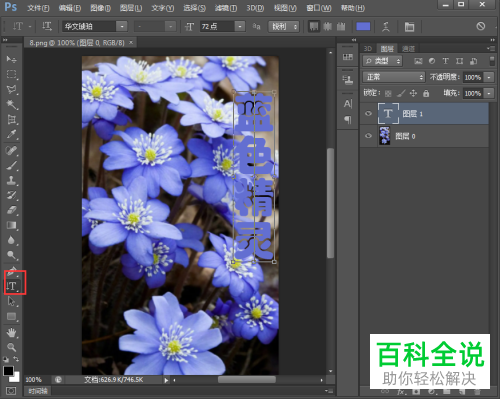Toggle text orientation in options bar
Image resolution: width=500 pixels, height=399 pixels.
click(x=47, y=26)
